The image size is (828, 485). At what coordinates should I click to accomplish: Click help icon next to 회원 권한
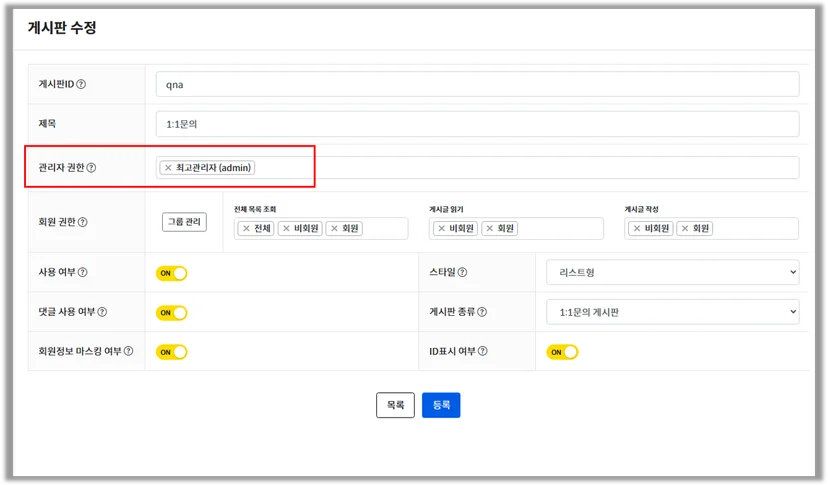pos(83,222)
